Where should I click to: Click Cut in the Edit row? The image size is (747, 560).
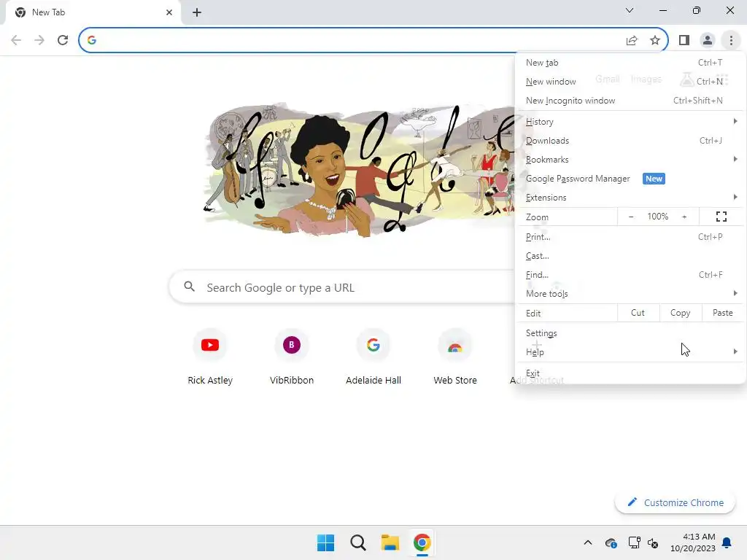click(x=638, y=313)
